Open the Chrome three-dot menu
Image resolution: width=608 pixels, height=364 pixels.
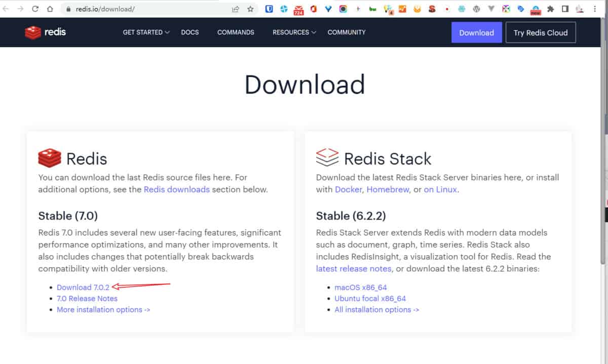pyautogui.click(x=595, y=9)
